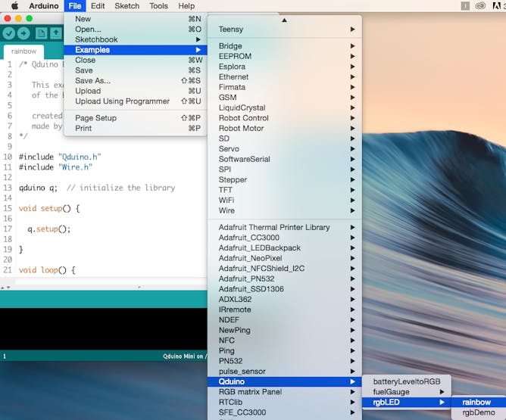This screenshot has height=420, width=506.
Task: Click the Adobe icon in menu bar
Action: (497, 6)
